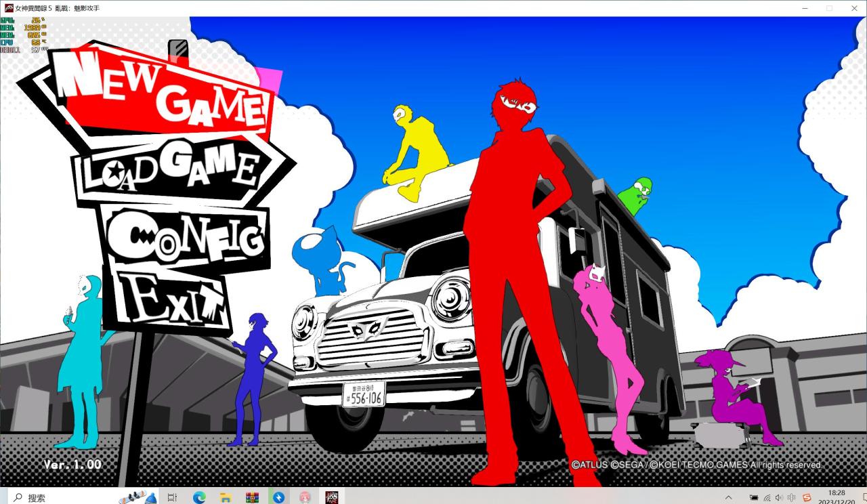Screen dimensions: 867x504
Task: Click the performance overlay stats in corner
Action: (x=24, y=35)
